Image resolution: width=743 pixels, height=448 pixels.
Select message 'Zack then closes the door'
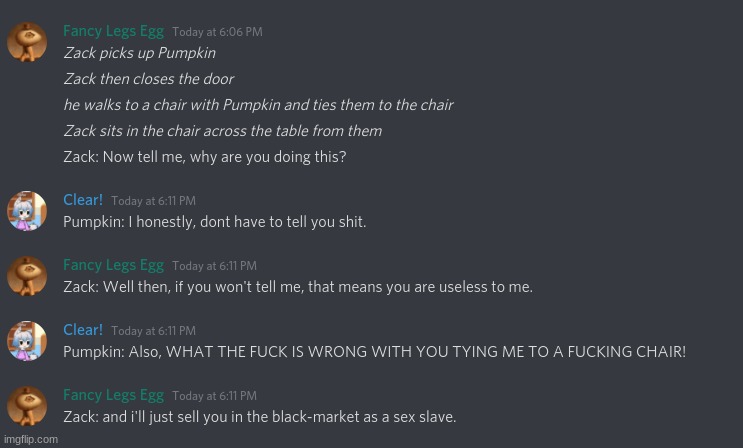pyautogui.click(x=149, y=79)
